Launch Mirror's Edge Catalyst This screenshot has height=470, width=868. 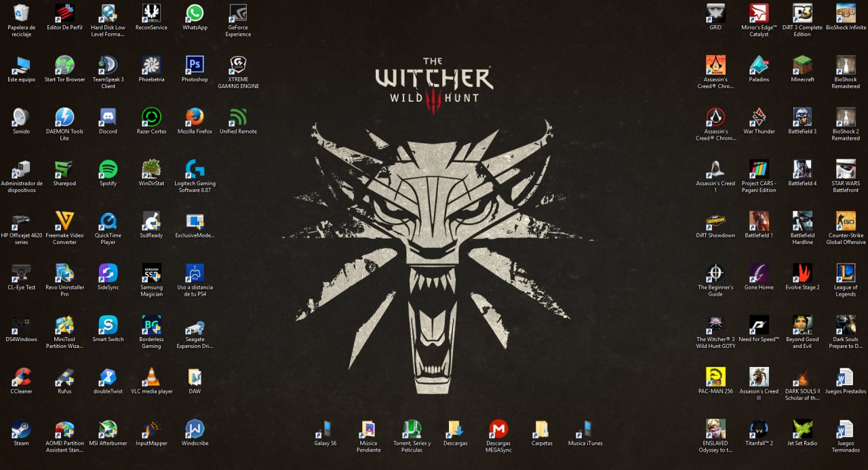pyautogui.click(x=759, y=13)
